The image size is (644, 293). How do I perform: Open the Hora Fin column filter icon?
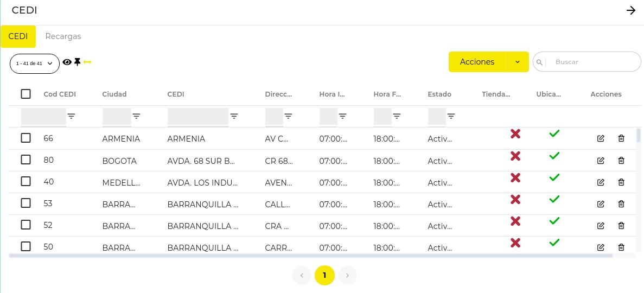tap(397, 116)
